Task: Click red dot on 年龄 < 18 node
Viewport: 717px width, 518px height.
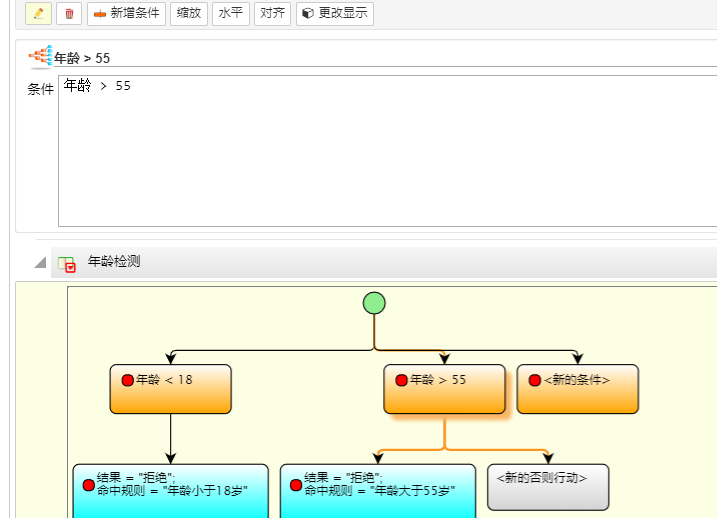Action: pyautogui.click(x=127, y=380)
